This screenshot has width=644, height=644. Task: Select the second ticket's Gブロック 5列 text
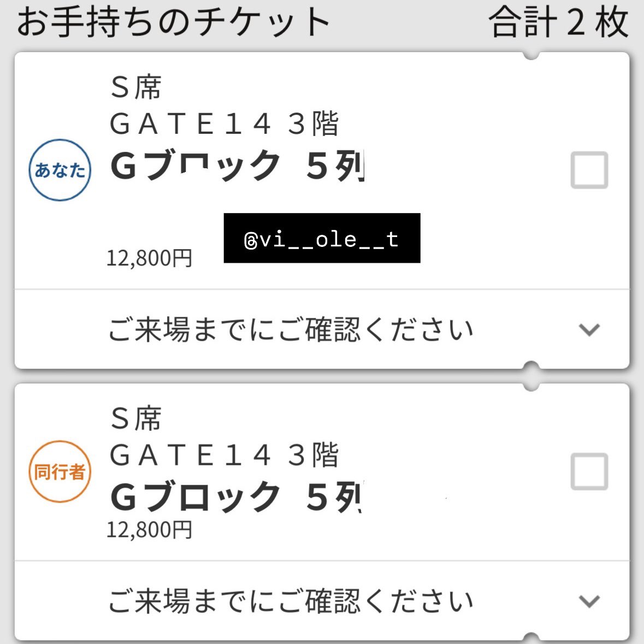237,497
